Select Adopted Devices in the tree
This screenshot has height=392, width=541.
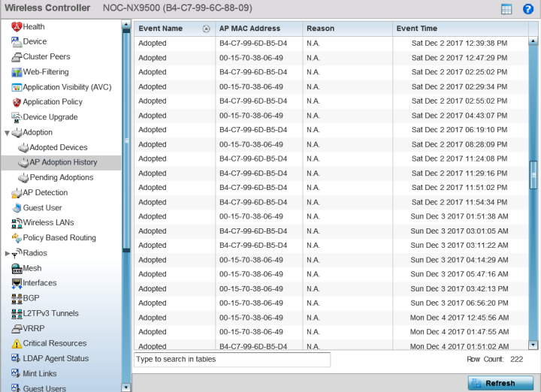[x=59, y=147]
